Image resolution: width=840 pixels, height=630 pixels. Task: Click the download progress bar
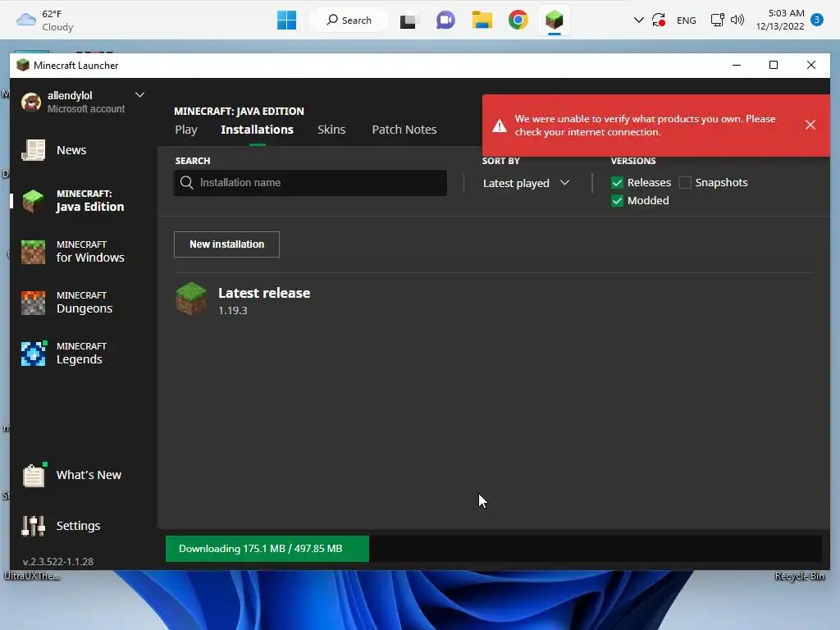point(493,549)
